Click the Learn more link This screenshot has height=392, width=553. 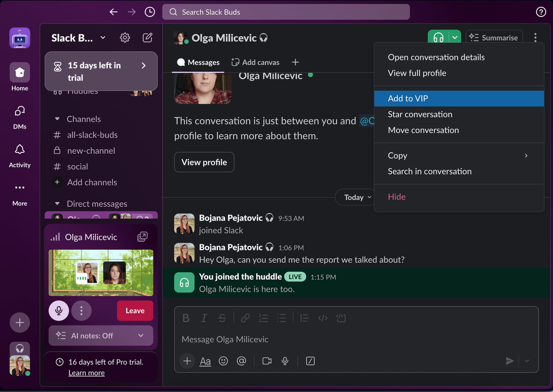click(87, 373)
